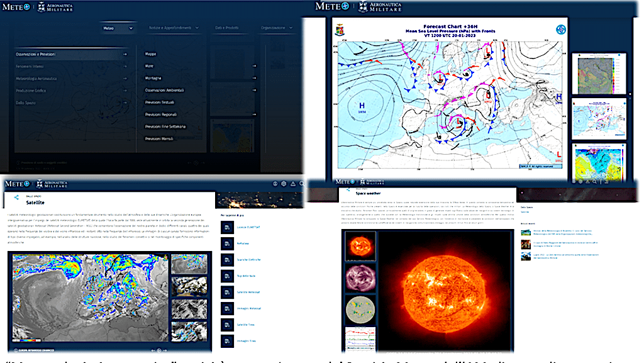Image resolution: width=644 pixels, height=363 pixels.
Task: Open Previsioni Mensili submenu item
Action: (x=159, y=139)
